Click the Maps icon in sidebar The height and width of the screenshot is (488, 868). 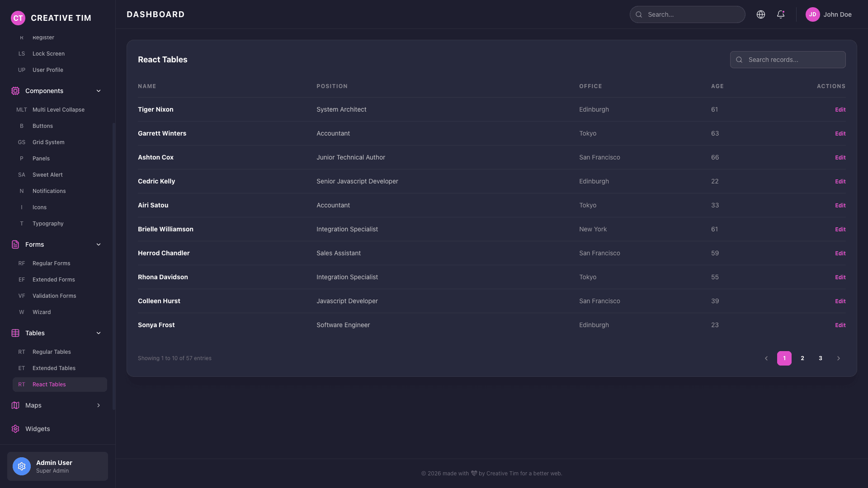tap(15, 405)
